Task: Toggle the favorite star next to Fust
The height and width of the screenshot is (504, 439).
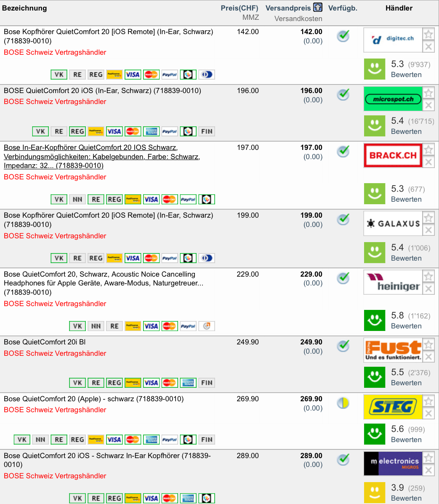Action: tap(428, 344)
